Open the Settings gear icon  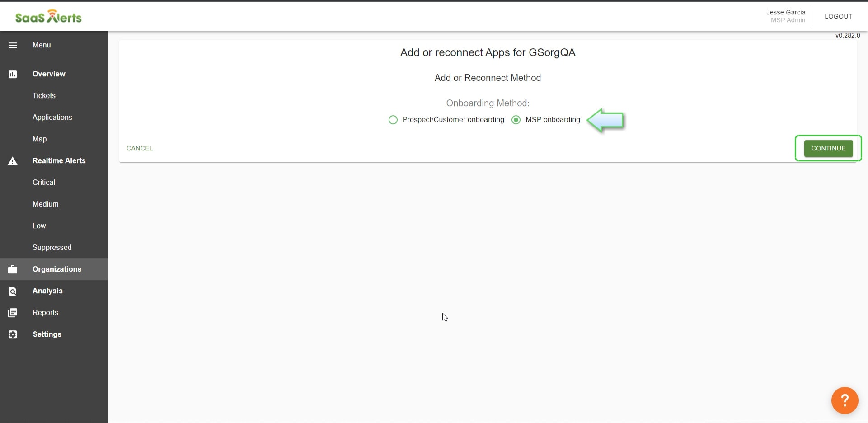pyautogui.click(x=13, y=334)
